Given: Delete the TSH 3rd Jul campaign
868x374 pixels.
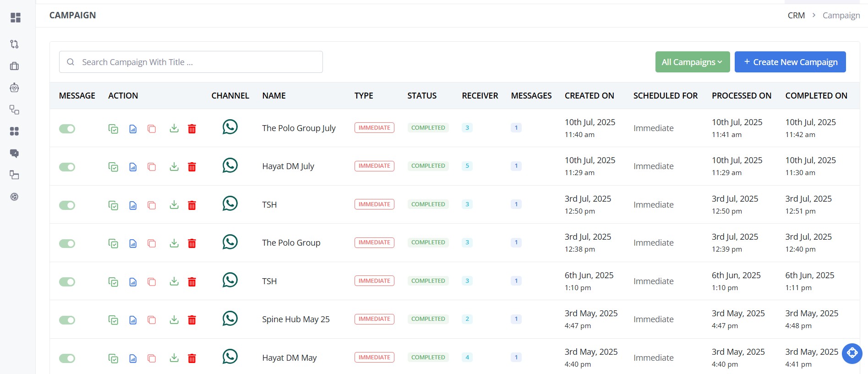Looking at the screenshot, I should pyautogui.click(x=192, y=205).
